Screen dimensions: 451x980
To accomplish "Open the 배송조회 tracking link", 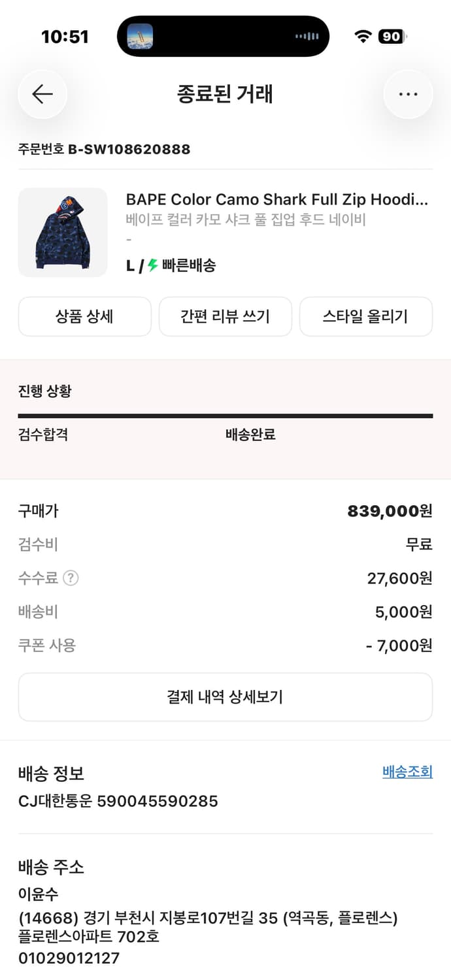I will point(409,772).
